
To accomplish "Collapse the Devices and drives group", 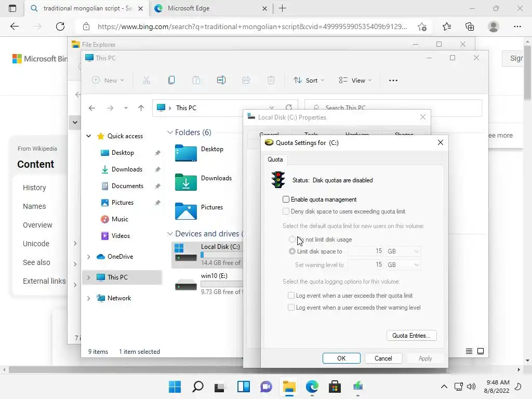I will 170,234.
